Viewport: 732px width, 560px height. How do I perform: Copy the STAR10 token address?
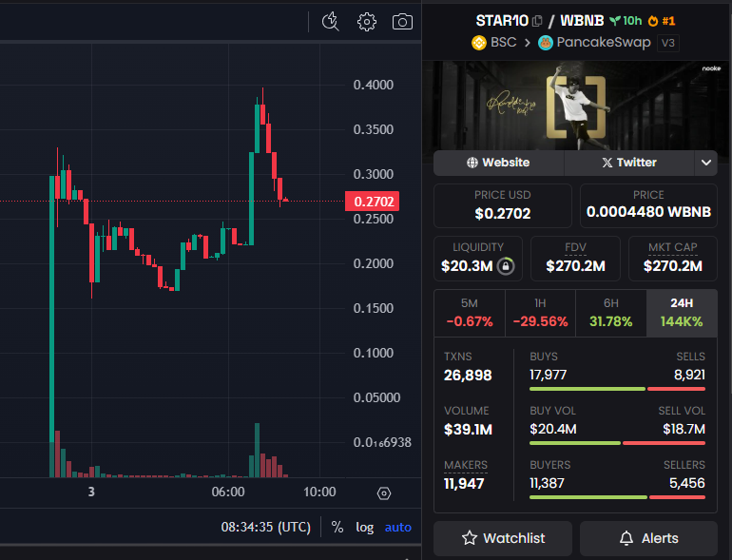pos(538,20)
